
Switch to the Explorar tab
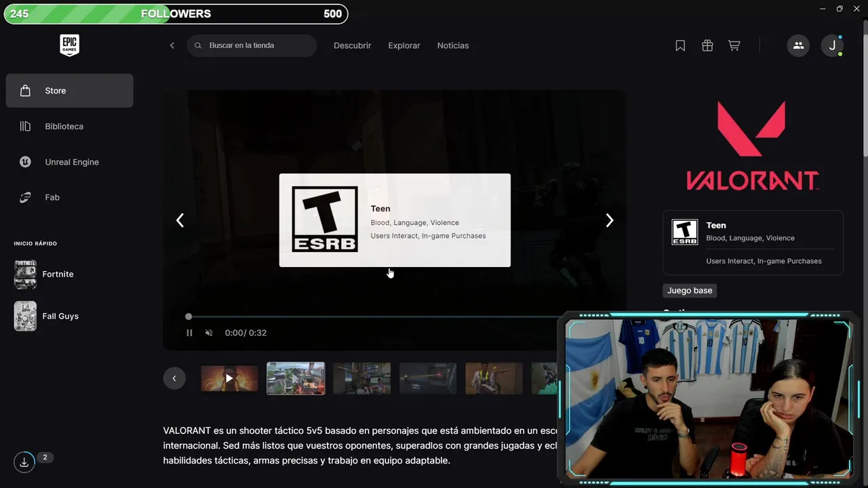(404, 45)
